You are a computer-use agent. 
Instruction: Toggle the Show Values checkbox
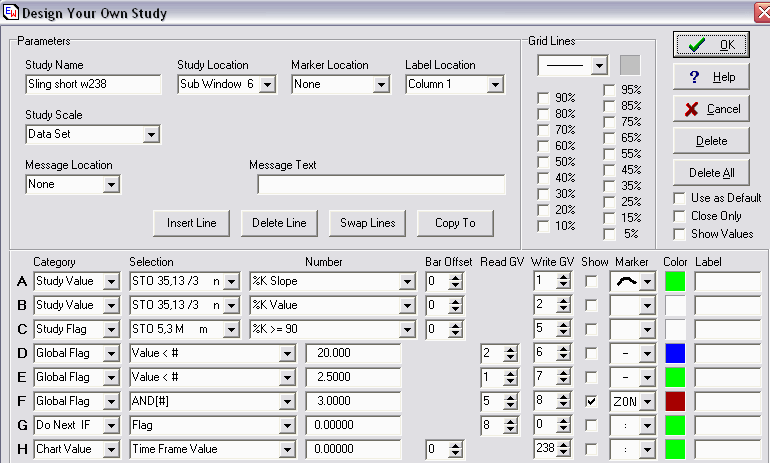coord(680,234)
